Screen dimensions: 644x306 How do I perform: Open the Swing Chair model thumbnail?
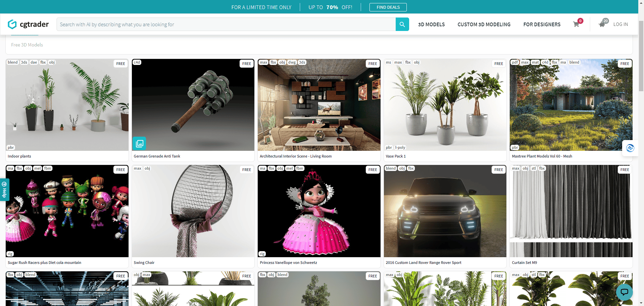(x=193, y=211)
